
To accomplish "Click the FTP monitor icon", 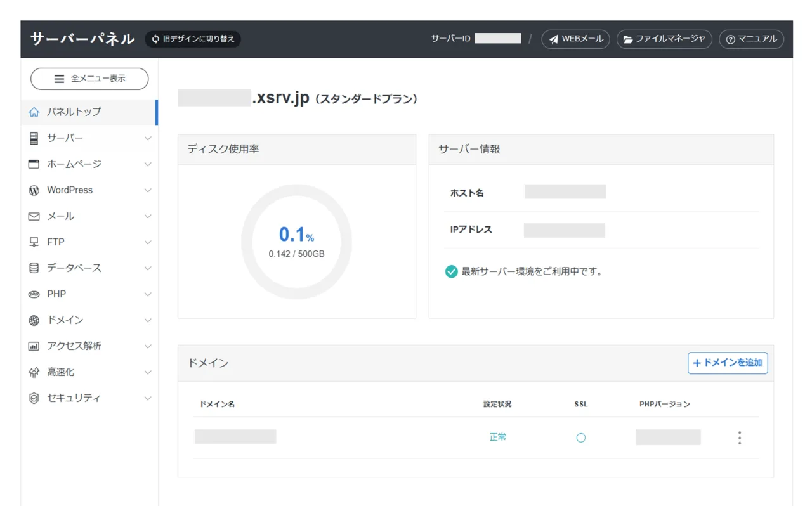I will (32, 242).
